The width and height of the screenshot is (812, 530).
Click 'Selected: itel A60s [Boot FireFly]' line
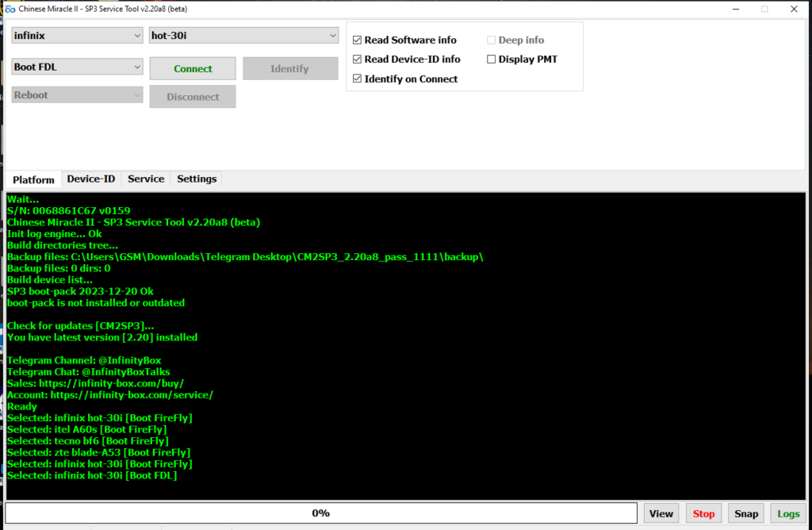(x=87, y=429)
